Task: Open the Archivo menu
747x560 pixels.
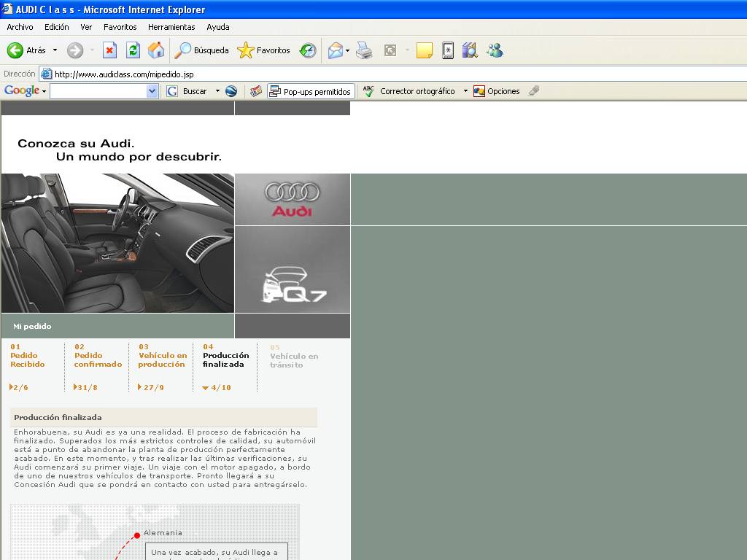Action: [20, 27]
